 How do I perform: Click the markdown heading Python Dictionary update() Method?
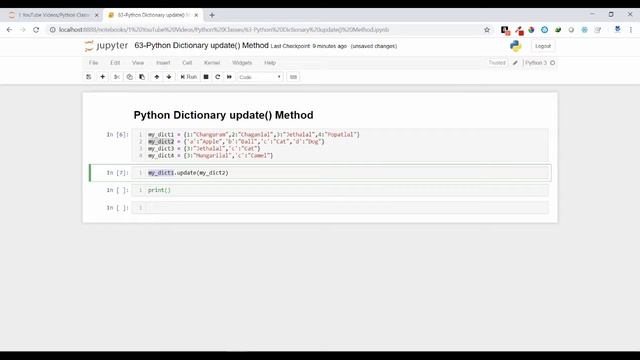(223, 115)
